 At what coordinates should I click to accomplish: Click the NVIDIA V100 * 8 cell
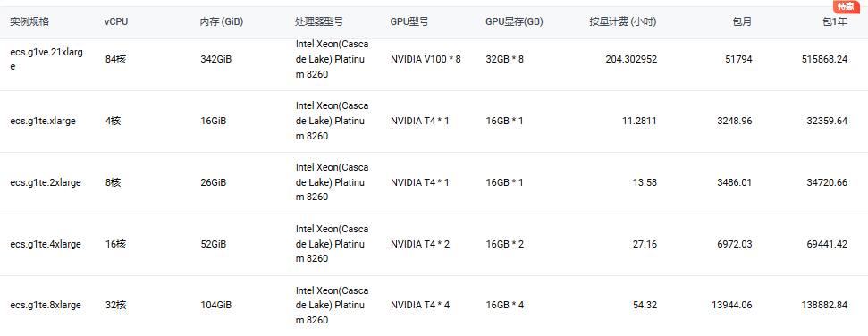(426, 59)
